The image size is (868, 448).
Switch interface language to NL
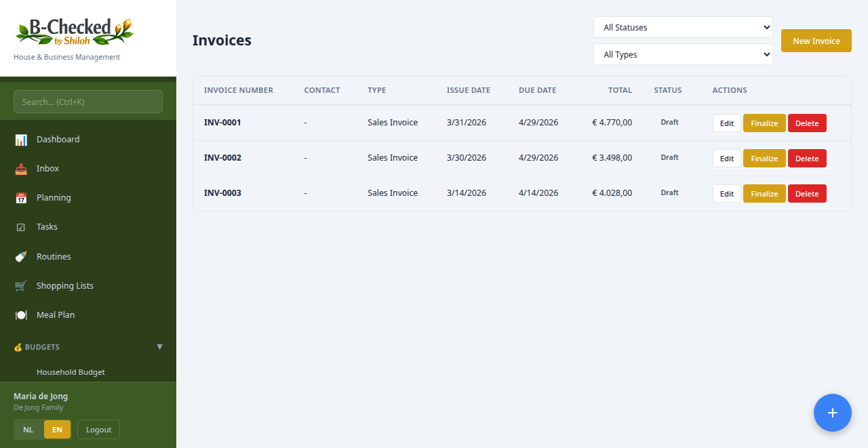pyautogui.click(x=28, y=429)
